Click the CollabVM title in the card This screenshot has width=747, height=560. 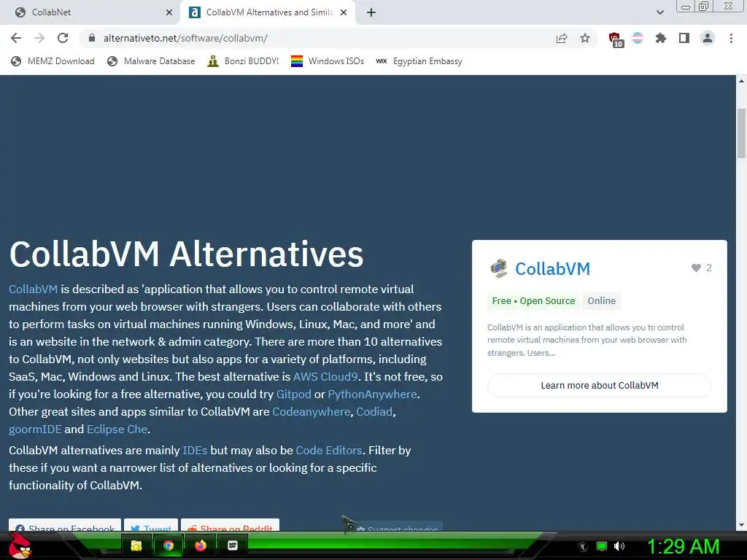(x=553, y=268)
